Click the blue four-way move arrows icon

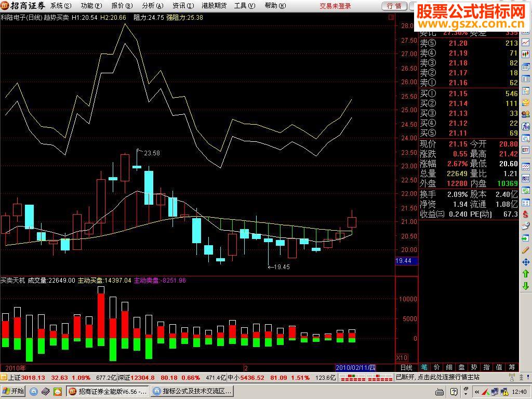click(x=526, y=262)
